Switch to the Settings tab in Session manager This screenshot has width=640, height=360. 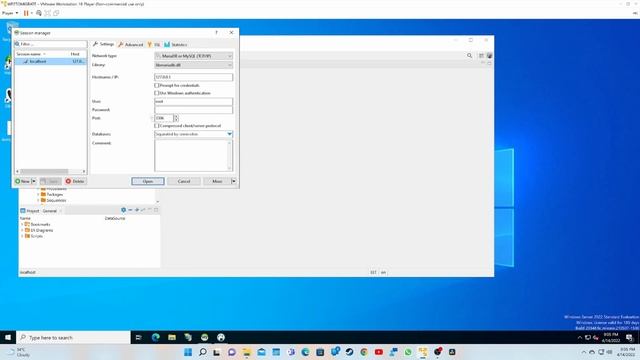coord(103,44)
